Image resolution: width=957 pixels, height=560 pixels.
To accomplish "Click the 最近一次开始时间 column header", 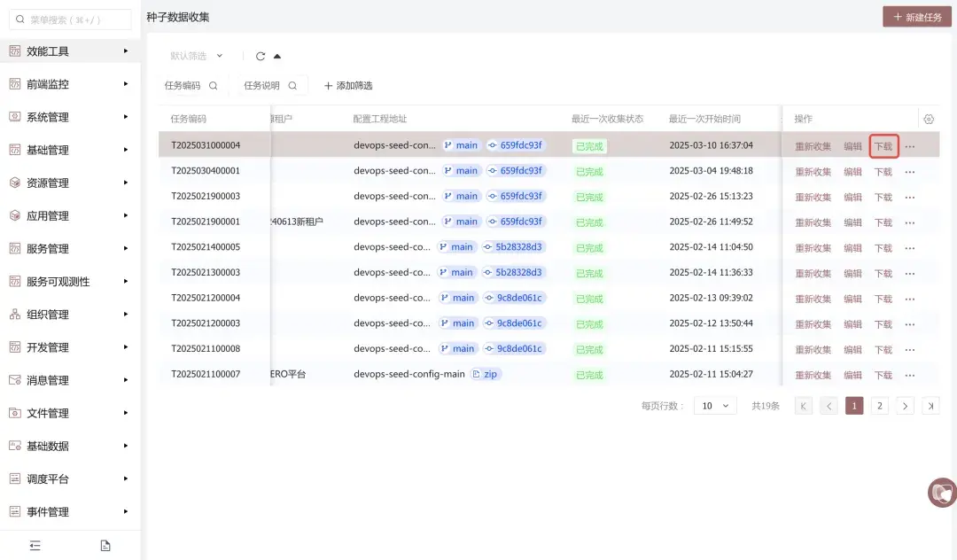I will 704,119.
